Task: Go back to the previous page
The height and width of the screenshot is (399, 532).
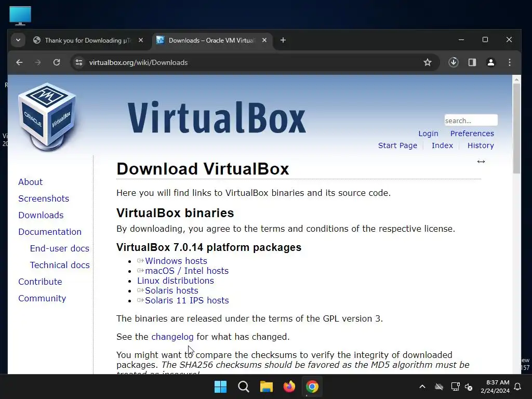Action: click(19, 62)
